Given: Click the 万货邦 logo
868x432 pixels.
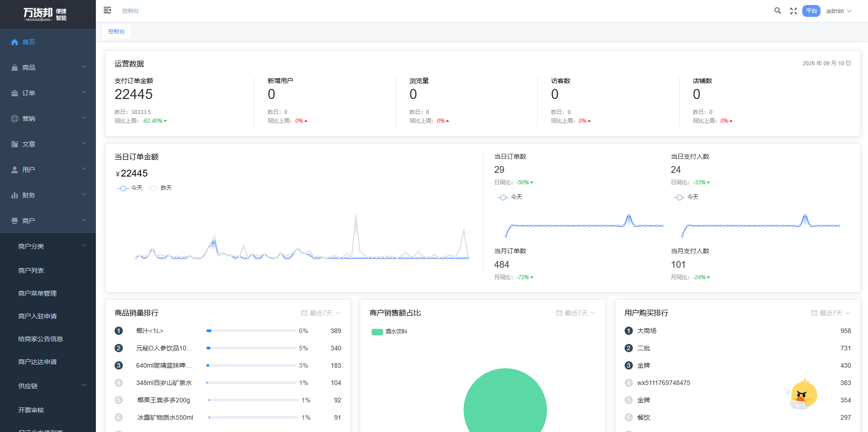Looking at the screenshot, I should (45, 14).
